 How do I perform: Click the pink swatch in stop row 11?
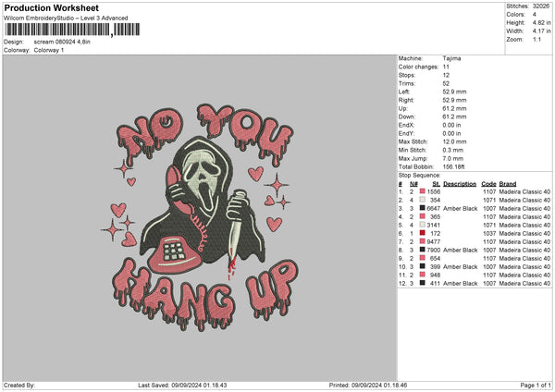click(423, 275)
